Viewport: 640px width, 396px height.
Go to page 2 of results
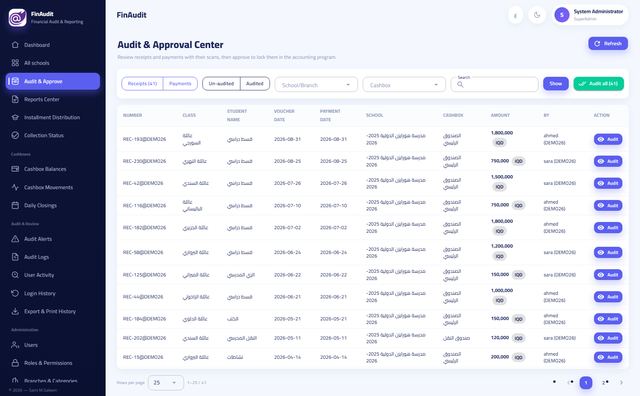(x=604, y=383)
